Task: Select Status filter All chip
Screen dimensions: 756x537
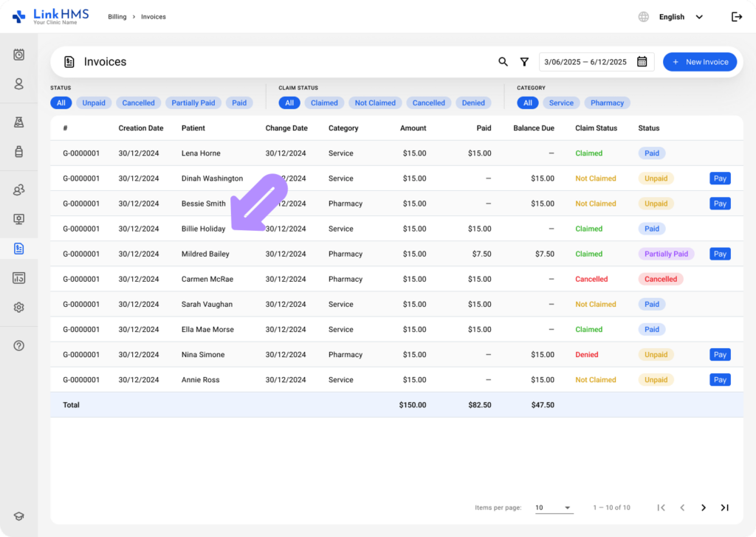Action: [61, 103]
